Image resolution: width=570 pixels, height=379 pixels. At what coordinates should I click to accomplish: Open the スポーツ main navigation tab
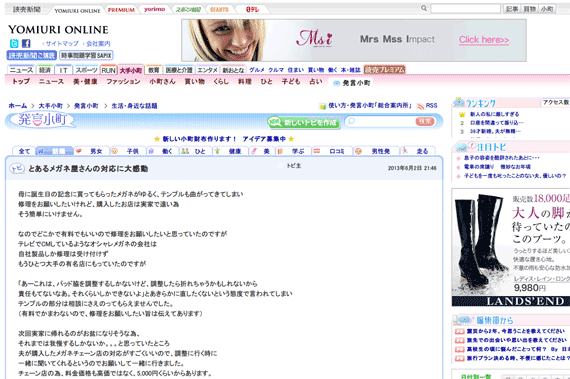click(x=86, y=70)
